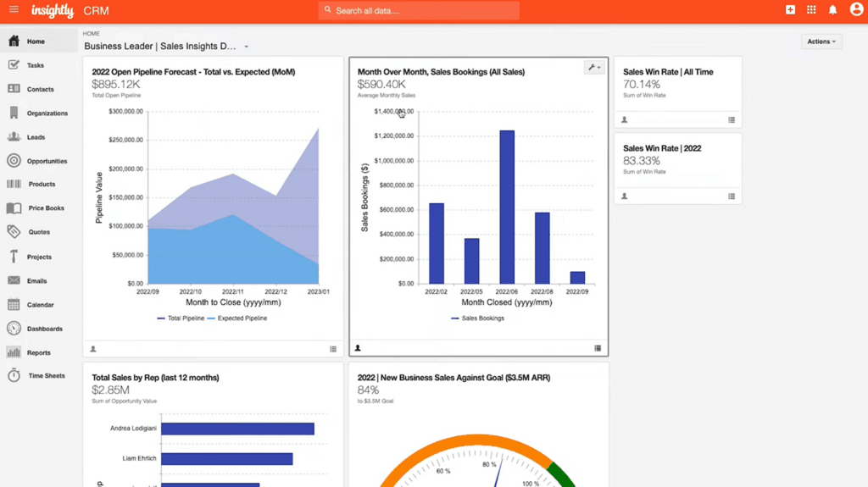Click the Insightly logo

(52, 10)
